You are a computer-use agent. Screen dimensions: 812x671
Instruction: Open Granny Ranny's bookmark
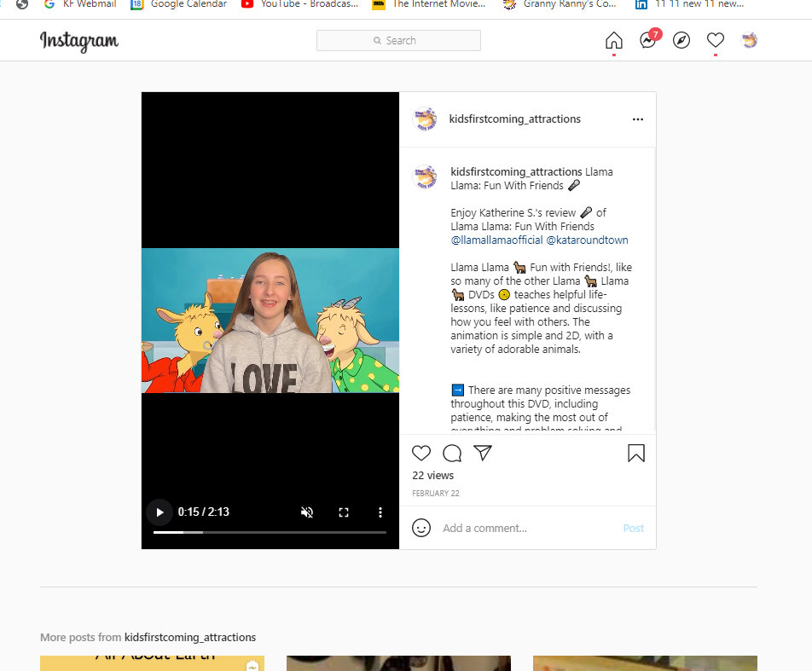point(560,4)
